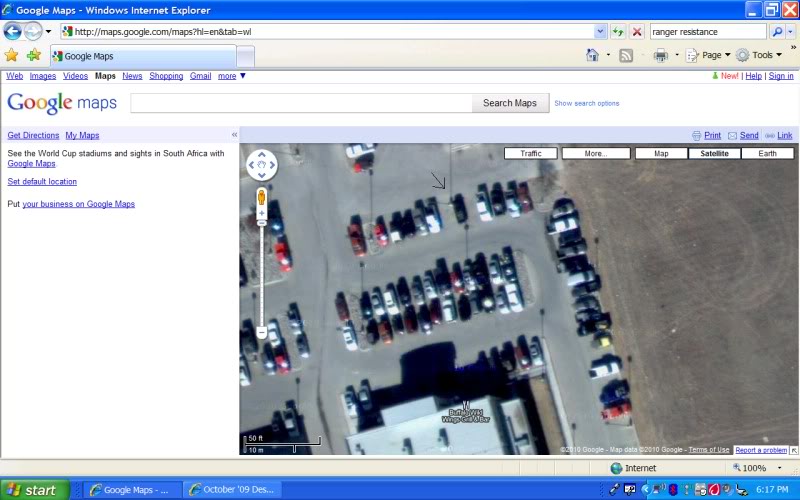Click the Stop loading red X icon
This screenshot has height=500, width=800.
click(x=637, y=32)
